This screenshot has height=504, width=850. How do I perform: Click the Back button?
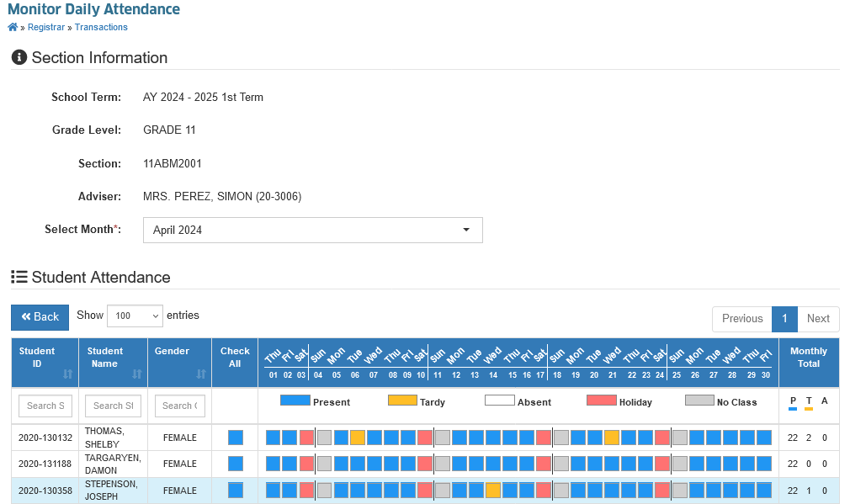40,317
